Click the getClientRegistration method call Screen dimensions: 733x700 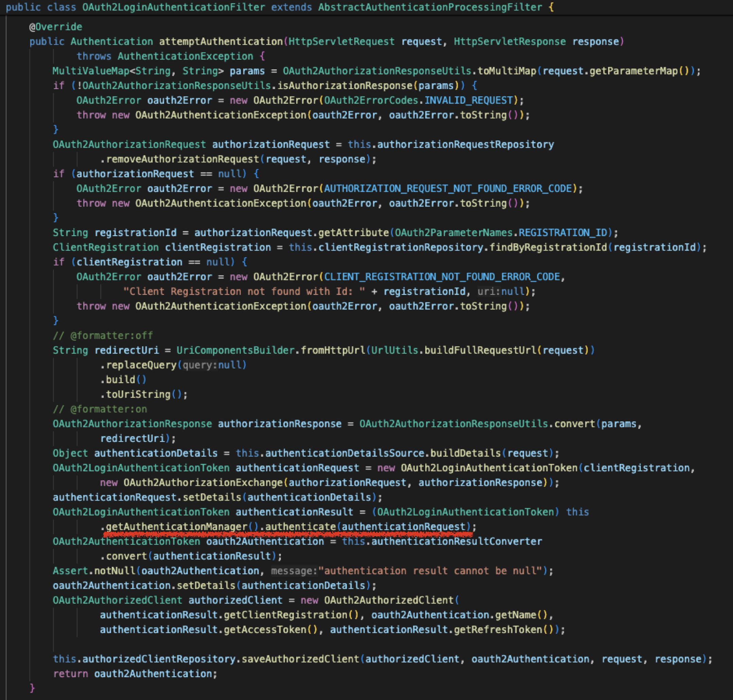pyautogui.click(x=286, y=615)
